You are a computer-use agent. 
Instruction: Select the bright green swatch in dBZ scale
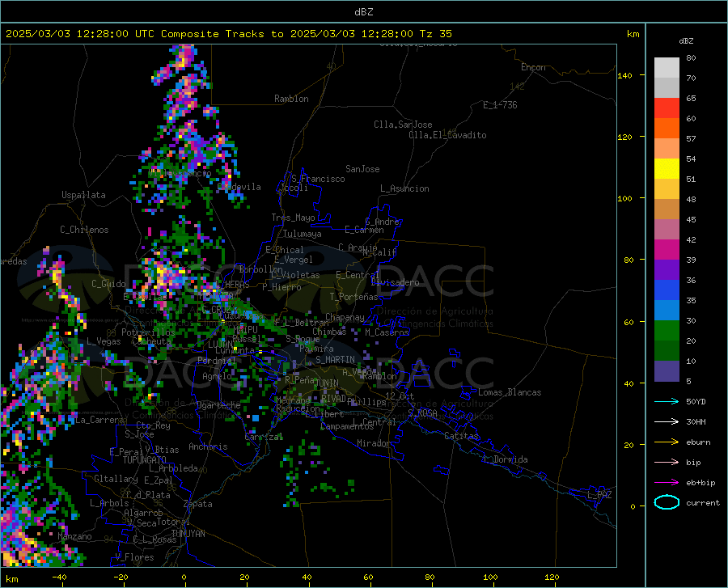point(667,331)
